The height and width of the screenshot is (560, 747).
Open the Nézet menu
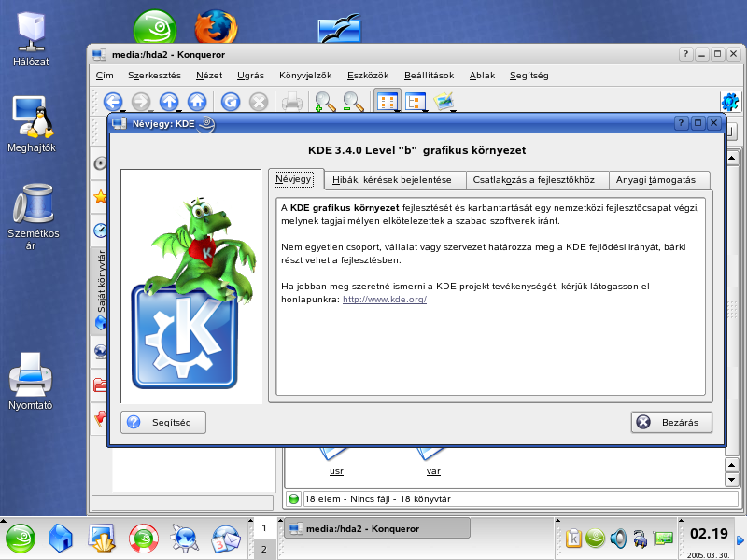[x=209, y=76]
